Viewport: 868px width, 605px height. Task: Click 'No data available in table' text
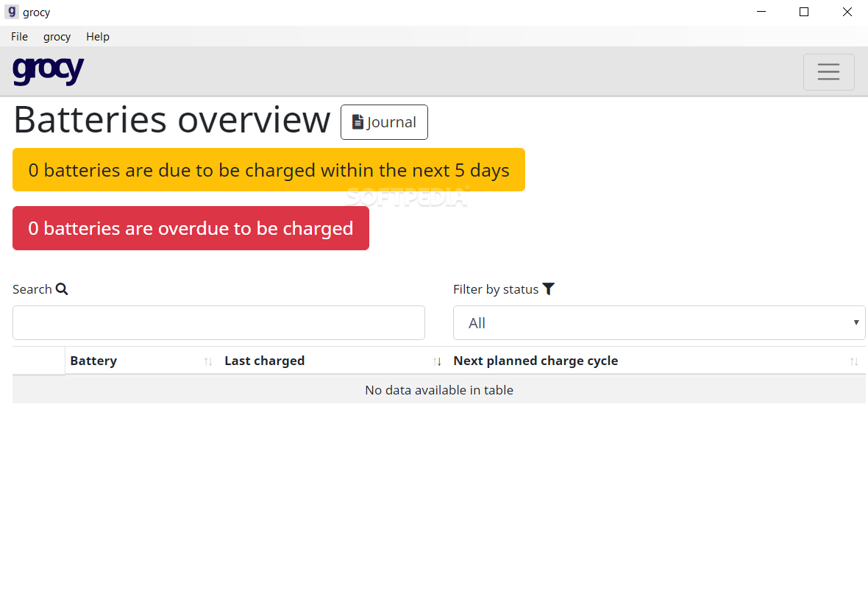point(439,390)
